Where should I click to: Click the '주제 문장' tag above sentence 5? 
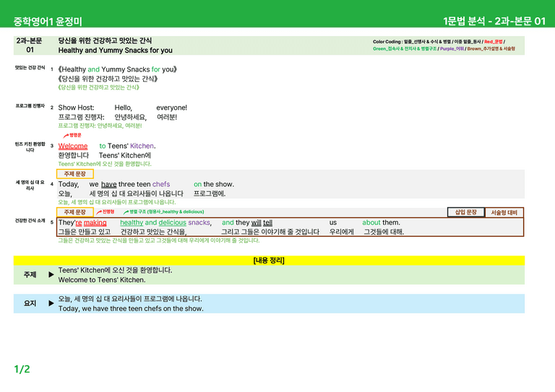click(75, 212)
